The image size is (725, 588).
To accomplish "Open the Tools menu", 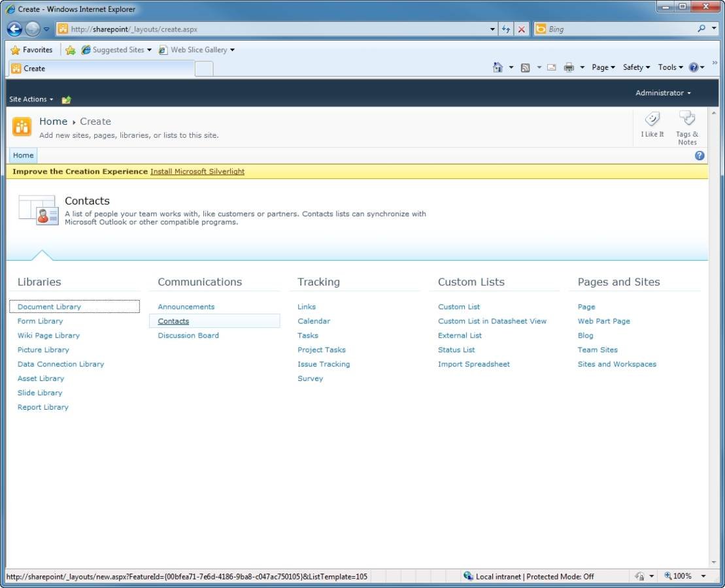I will 670,67.
